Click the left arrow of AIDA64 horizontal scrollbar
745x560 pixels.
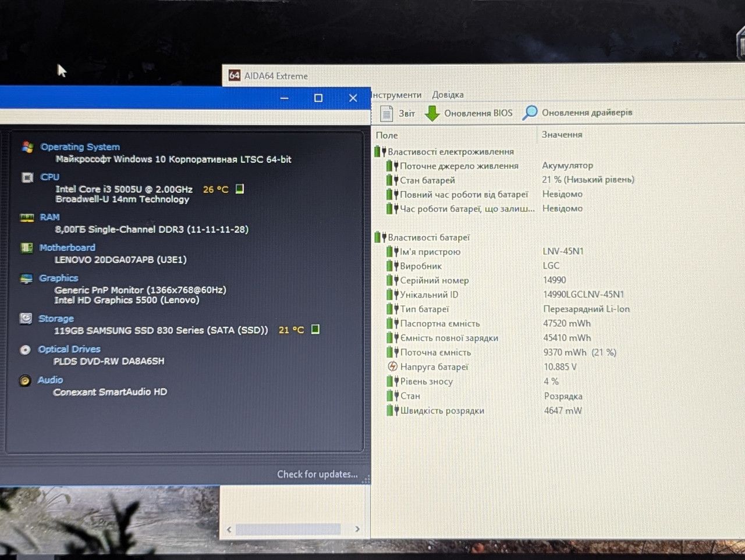(x=229, y=529)
